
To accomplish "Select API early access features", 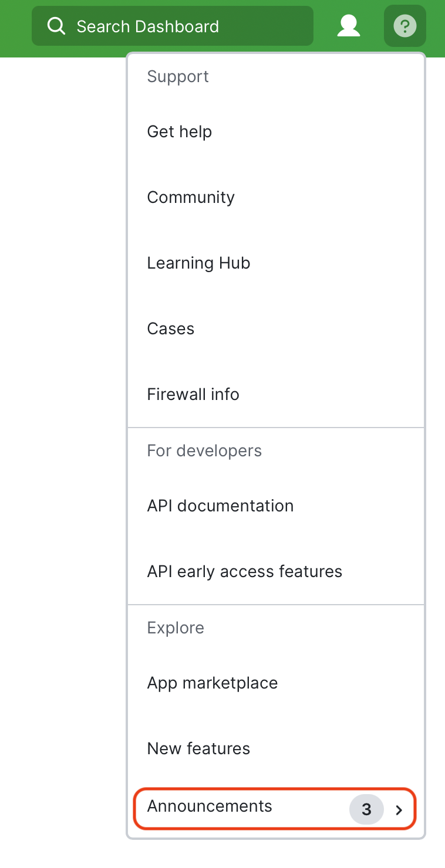I will (x=244, y=571).
